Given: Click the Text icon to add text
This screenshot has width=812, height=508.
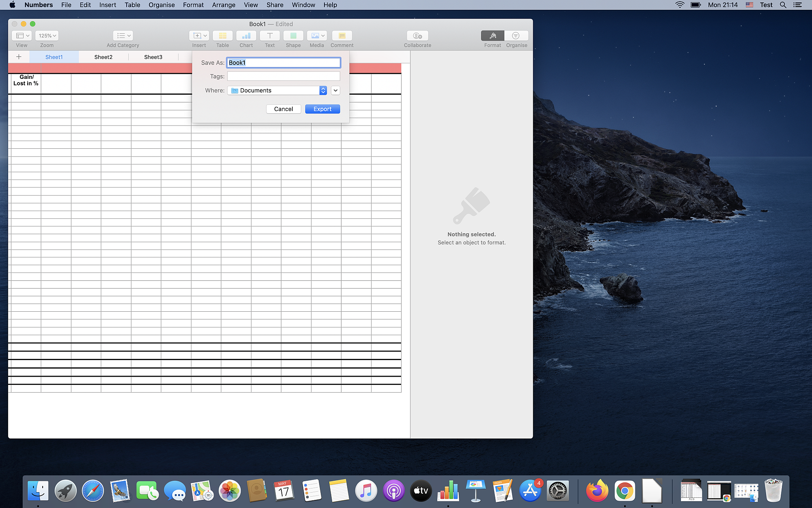Looking at the screenshot, I should 269,36.
